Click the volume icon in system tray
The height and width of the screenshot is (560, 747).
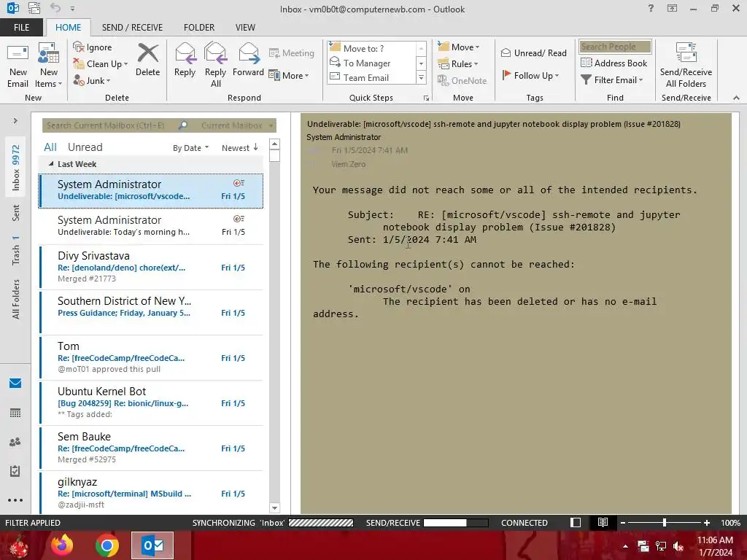[678, 546]
